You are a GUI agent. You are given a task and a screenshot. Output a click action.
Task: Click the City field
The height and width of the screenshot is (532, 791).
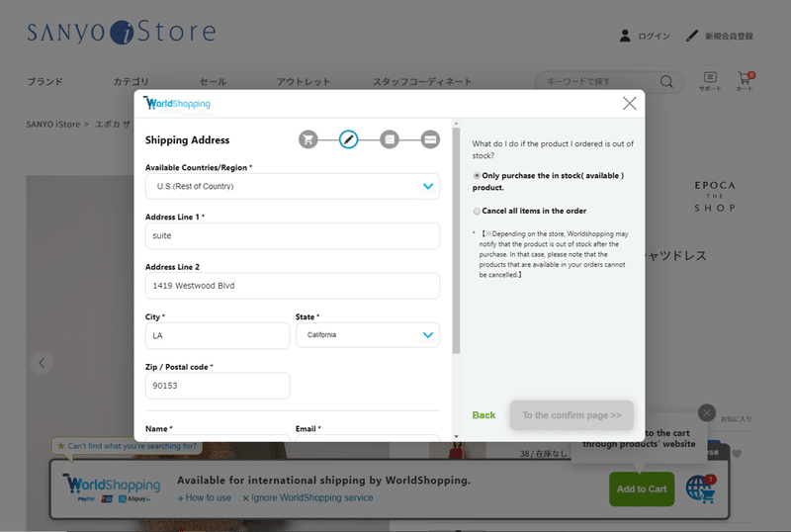coord(218,335)
